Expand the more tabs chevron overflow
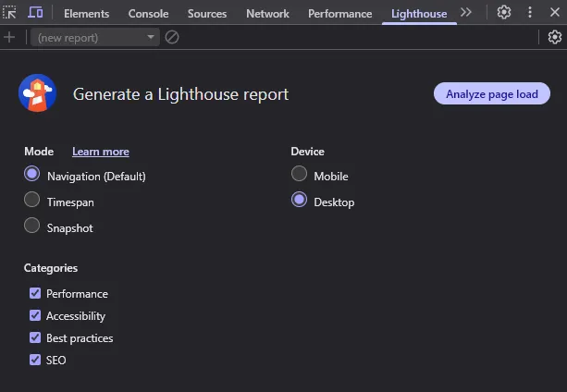The height and width of the screenshot is (392, 567). (x=466, y=13)
